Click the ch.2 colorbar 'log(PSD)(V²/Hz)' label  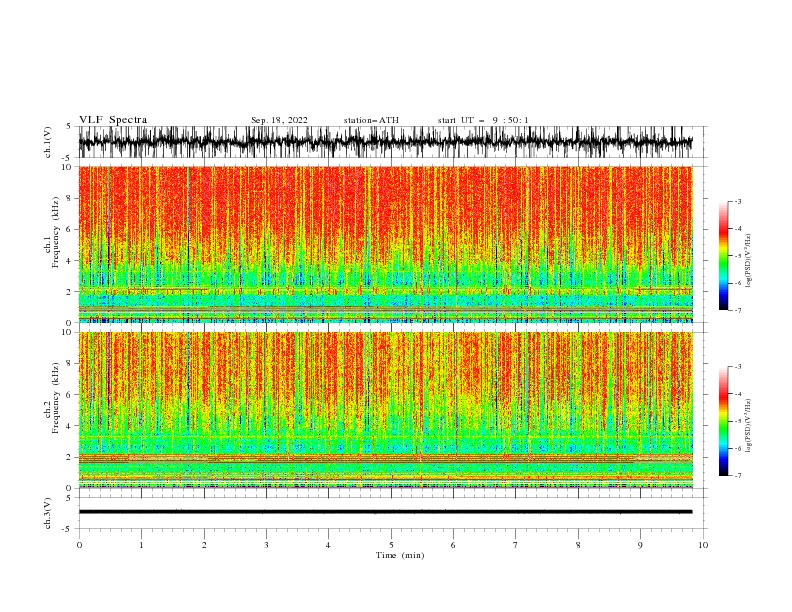click(x=749, y=426)
